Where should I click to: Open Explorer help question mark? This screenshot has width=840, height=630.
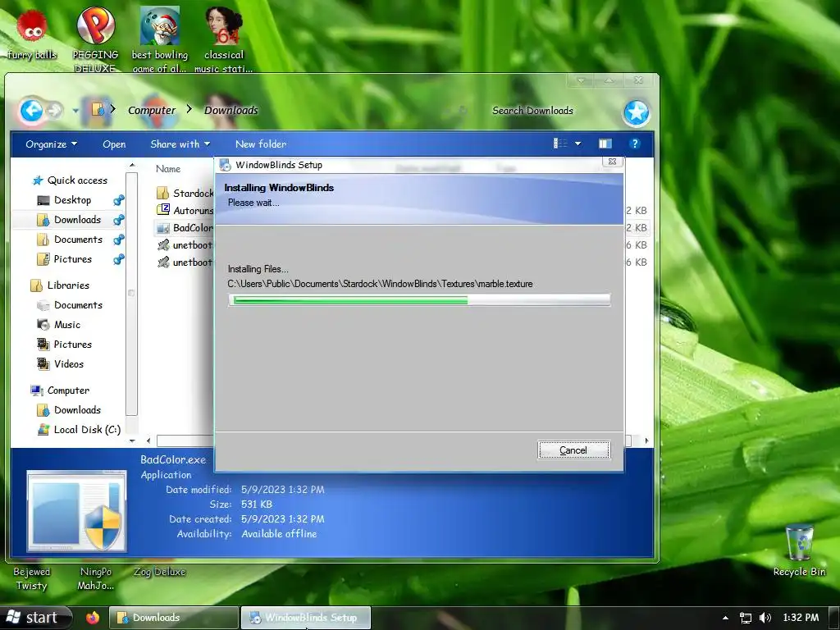coord(635,144)
